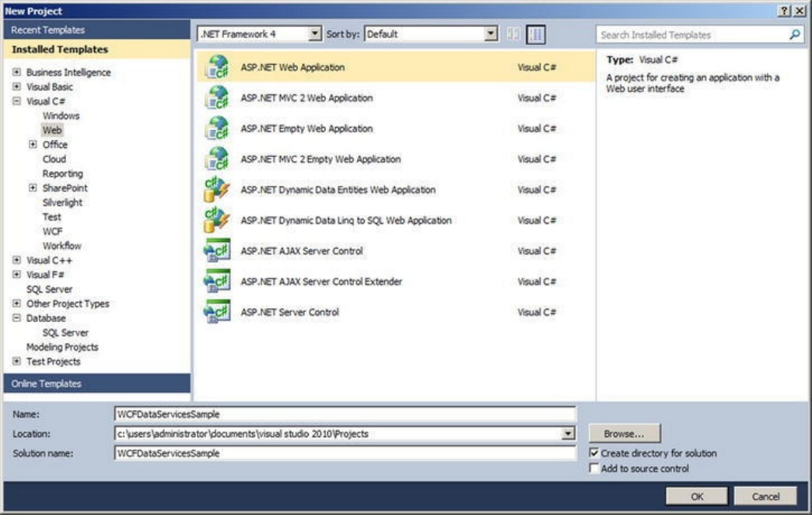The height and width of the screenshot is (515, 812).
Task: Select the ASP.NET Web Application template icon
Action: 217,67
